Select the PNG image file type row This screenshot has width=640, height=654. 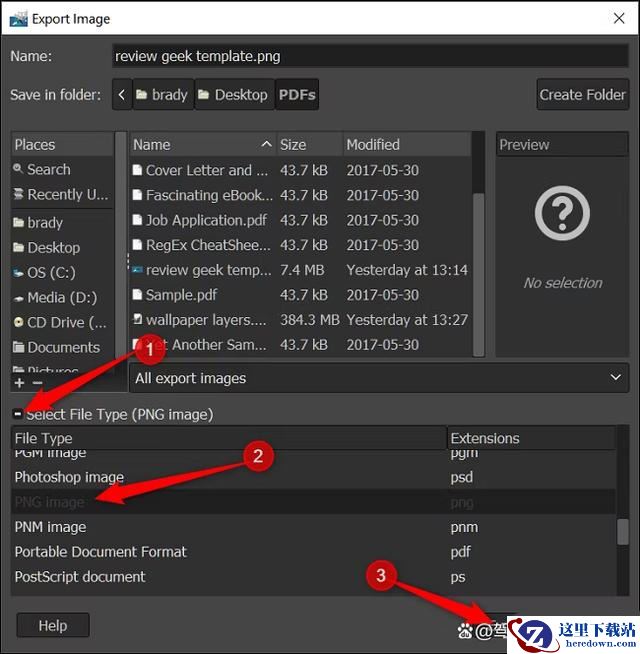(313, 502)
